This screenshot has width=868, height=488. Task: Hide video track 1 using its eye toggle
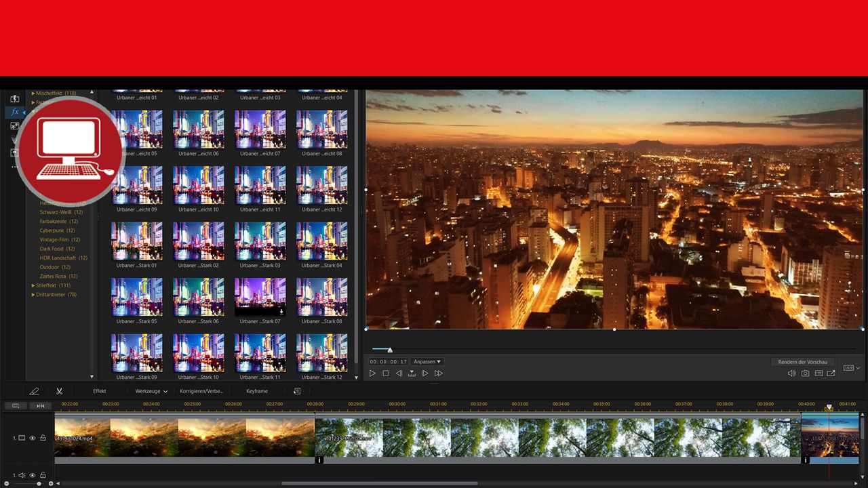pyautogui.click(x=31, y=438)
